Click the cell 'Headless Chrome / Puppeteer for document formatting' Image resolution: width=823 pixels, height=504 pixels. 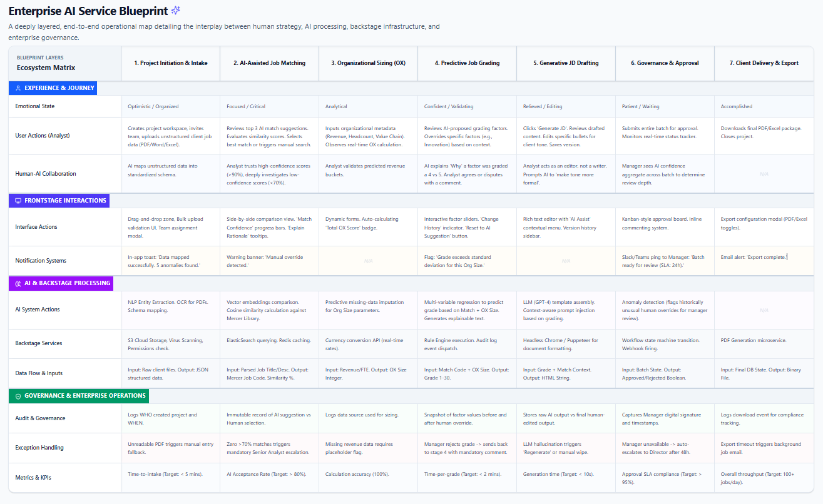pos(566,343)
